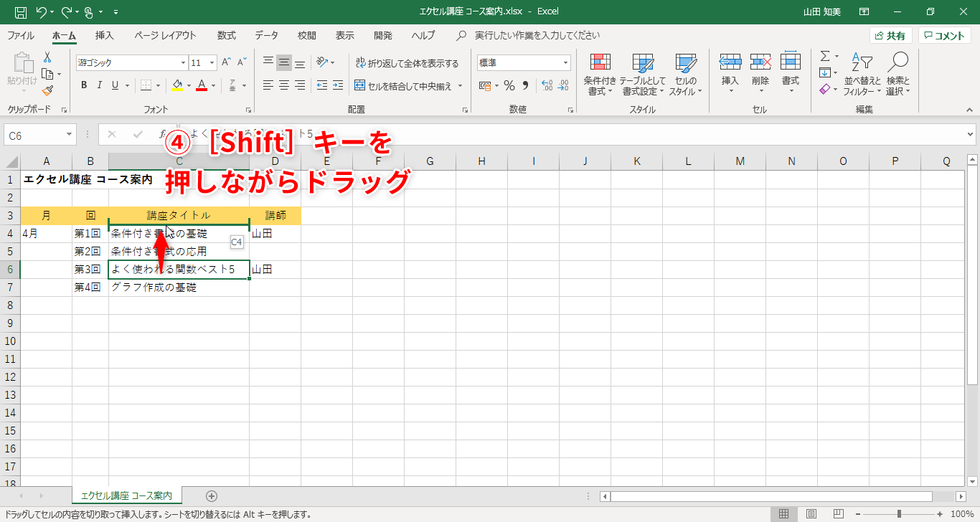Click the decrease font size icon
This screenshot has height=522, width=980.
click(242, 62)
